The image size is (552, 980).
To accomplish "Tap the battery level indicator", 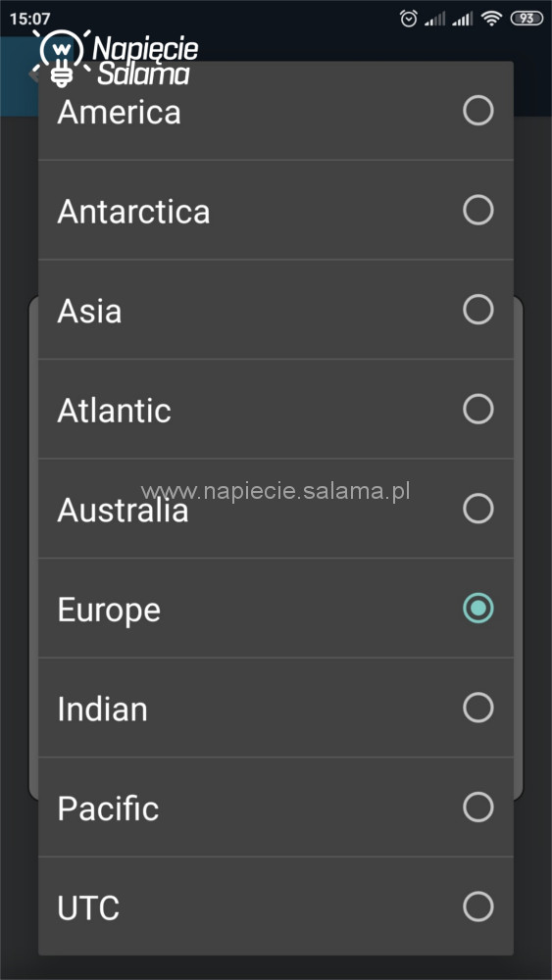I will coord(527,19).
